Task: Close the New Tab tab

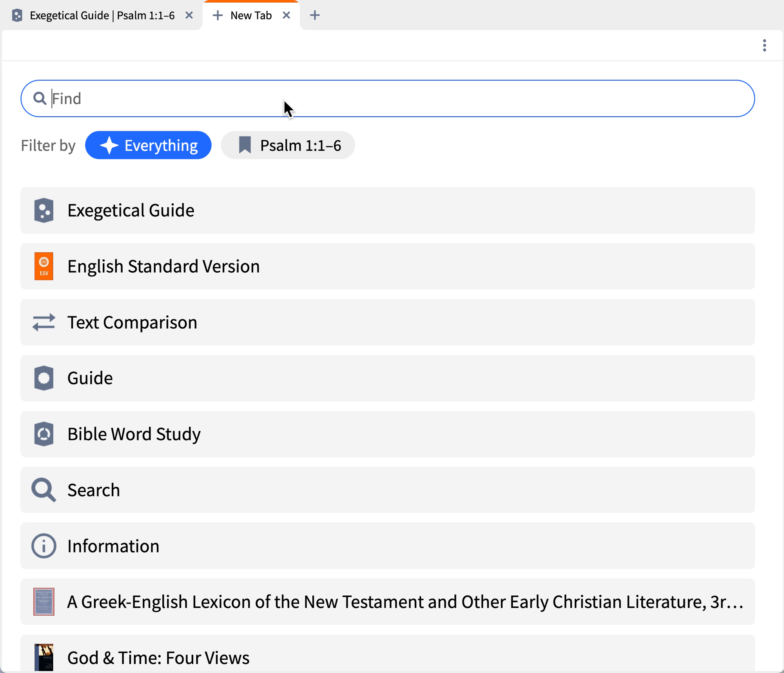Action: click(286, 16)
